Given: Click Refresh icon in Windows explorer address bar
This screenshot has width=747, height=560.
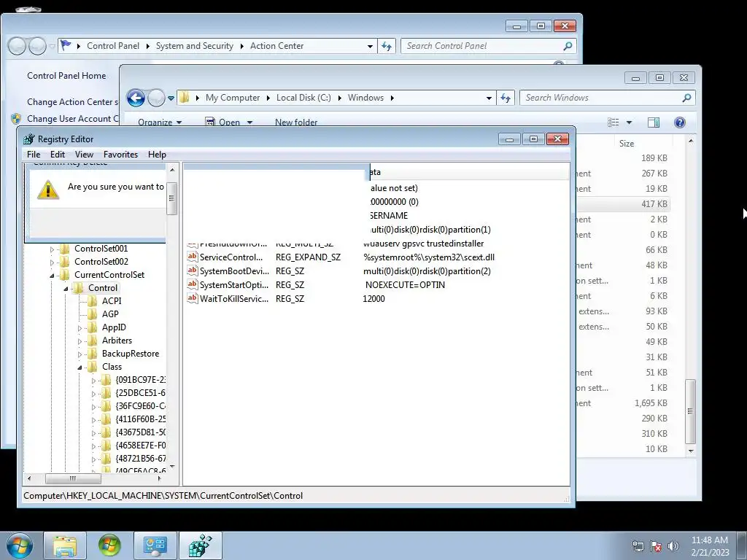Looking at the screenshot, I should [506, 98].
